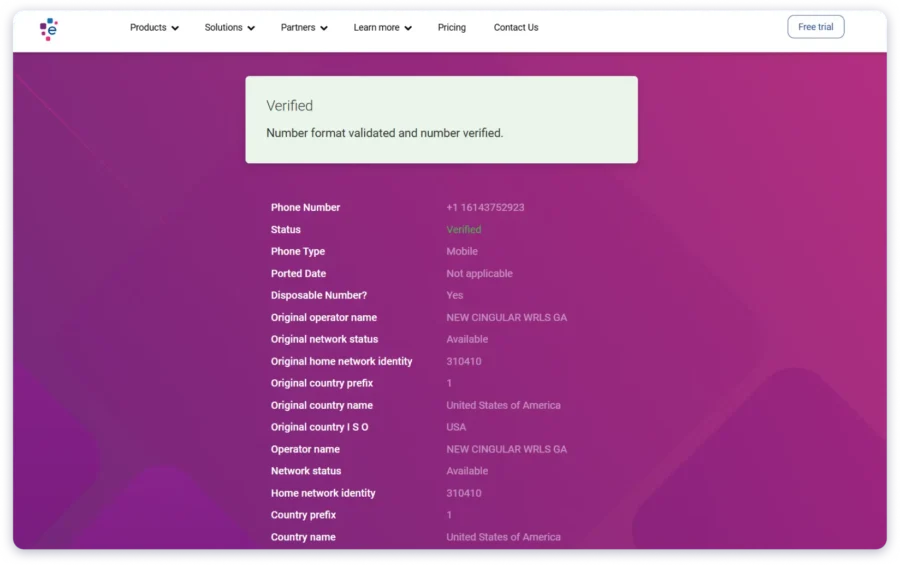Image resolution: width=900 pixels, height=565 pixels.
Task: Click the Original operator name label
Action: pyautogui.click(x=324, y=318)
